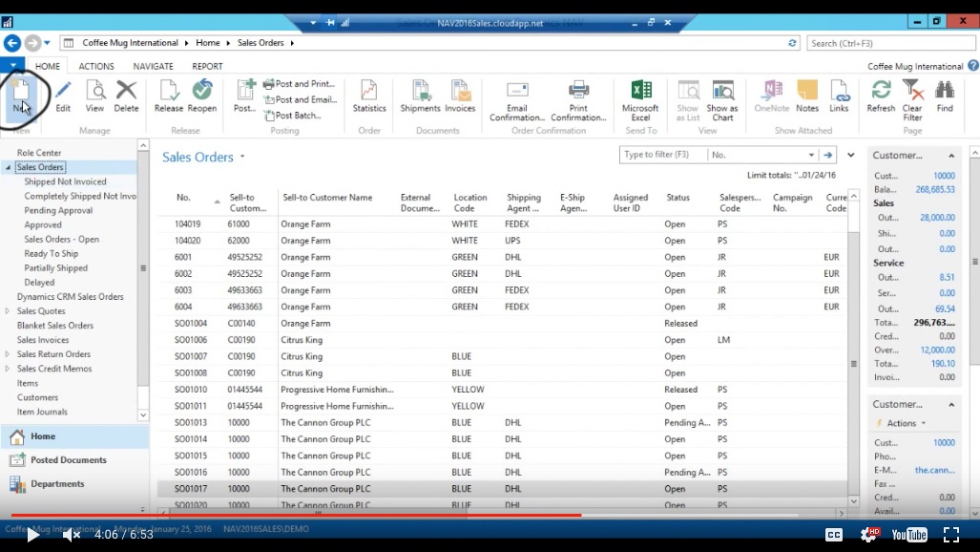Reopen the selected sales order
The width and height of the screenshot is (980, 552).
tap(200, 100)
